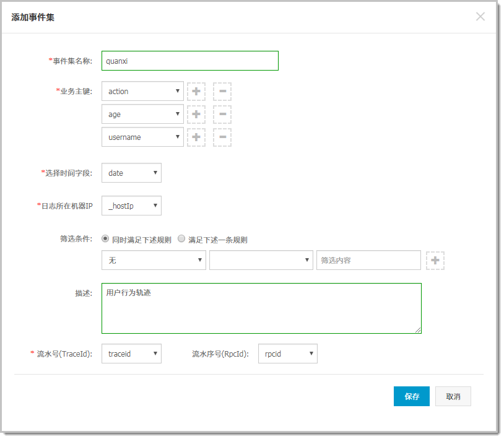Open the 无 filter field dropdown
The width and height of the screenshot is (504, 439).
click(x=154, y=260)
